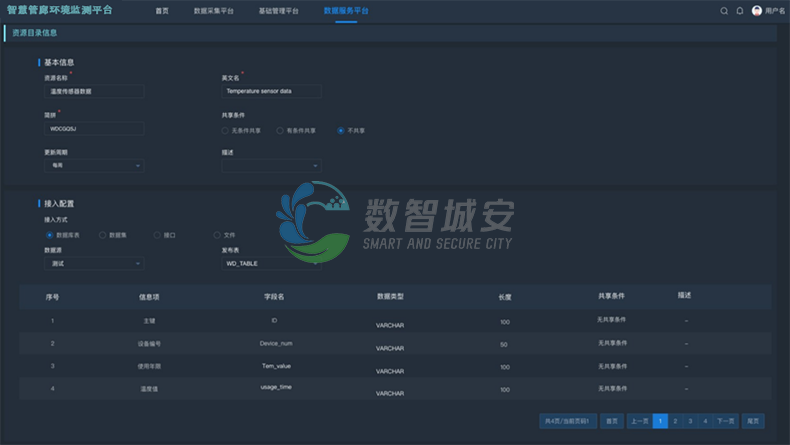Select 文件 access method radio

click(x=217, y=235)
